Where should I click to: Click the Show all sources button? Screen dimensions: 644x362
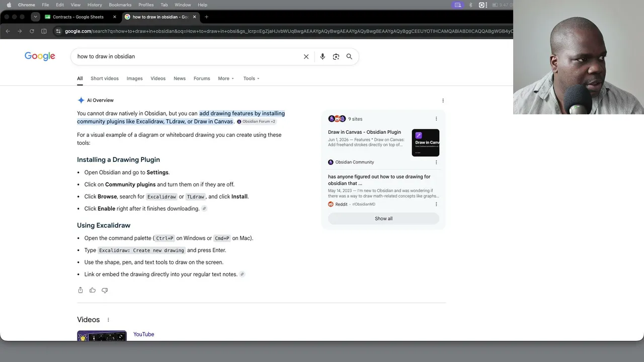pyautogui.click(x=383, y=219)
